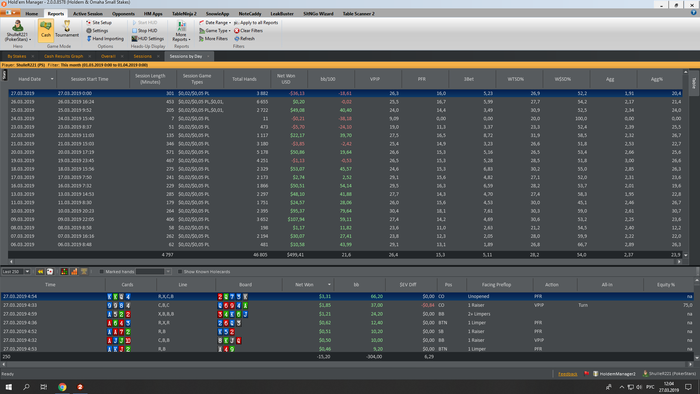Sort by VPIP column header
Screen dimensions: 700x394
[x=375, y=79]
